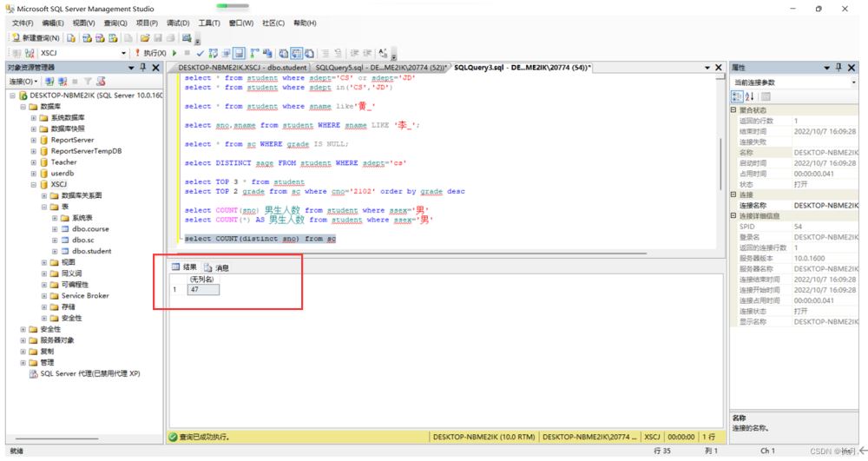Click the green debug play arrow icon
The width and height of the screenshot is (868, 461).
pos(174,53)
